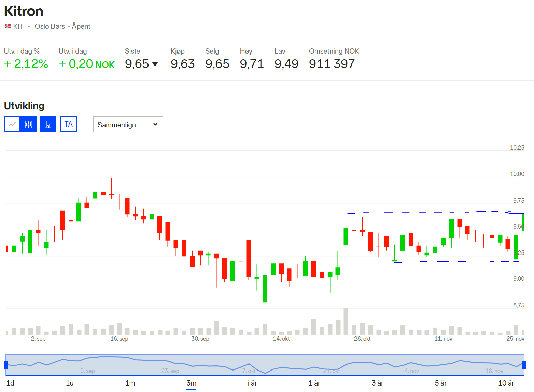Click the Kjøp price 9,63

183,64
